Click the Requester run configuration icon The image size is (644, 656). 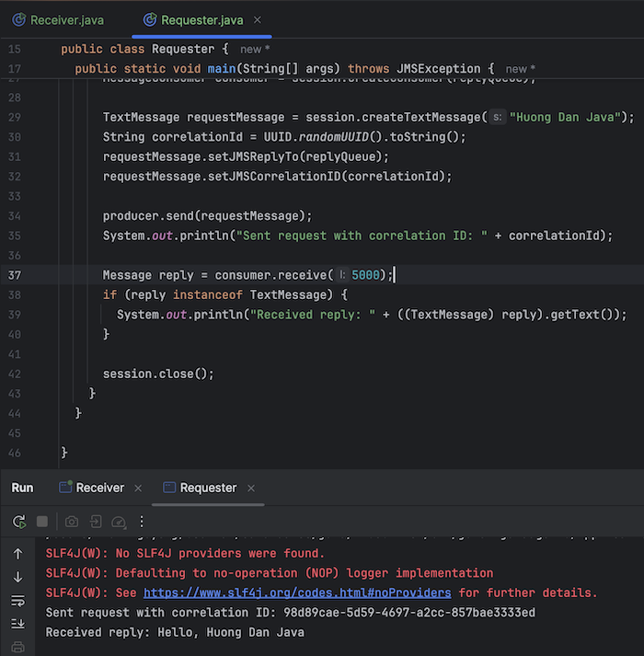click(x=169, y=488)
